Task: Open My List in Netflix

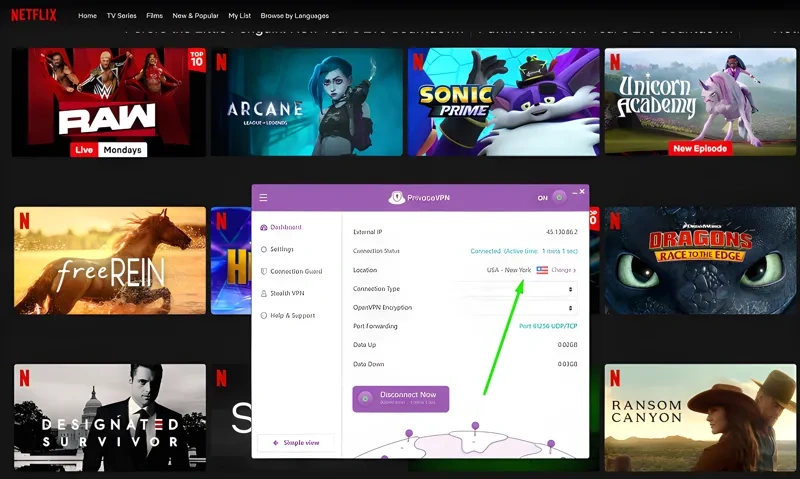Action: 239,16
